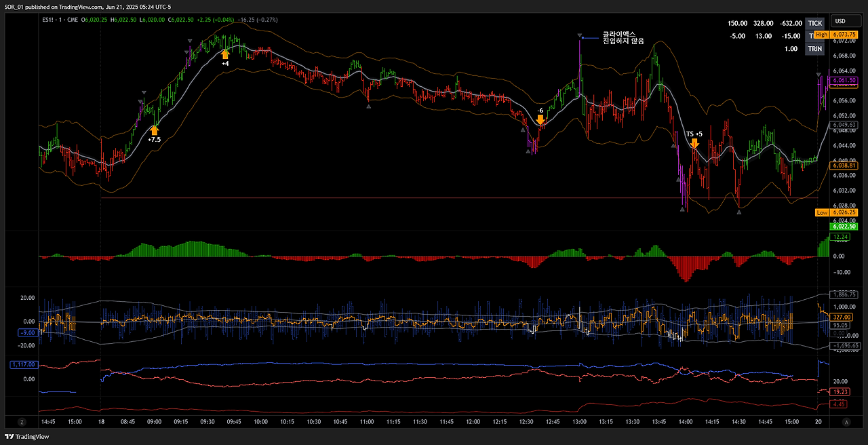Click the TS +5 trade arrow marker
The image size is (868, 445).
coord(694,143)
